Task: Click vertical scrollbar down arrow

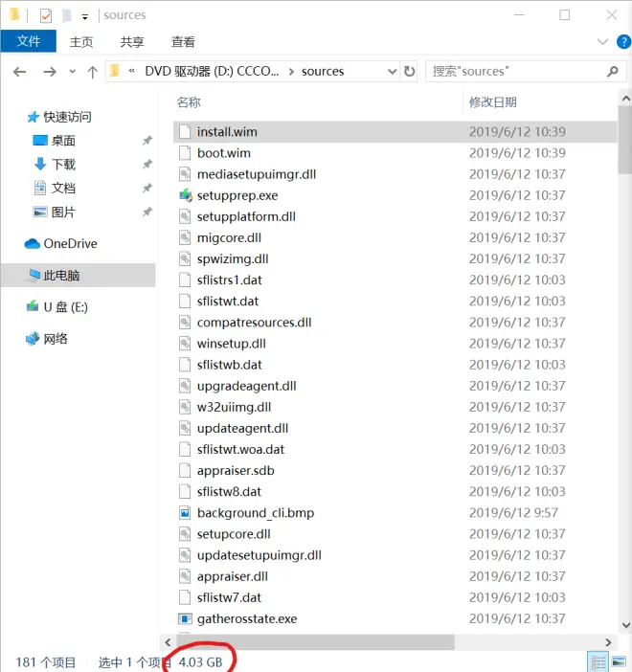Action: (625, 625)
